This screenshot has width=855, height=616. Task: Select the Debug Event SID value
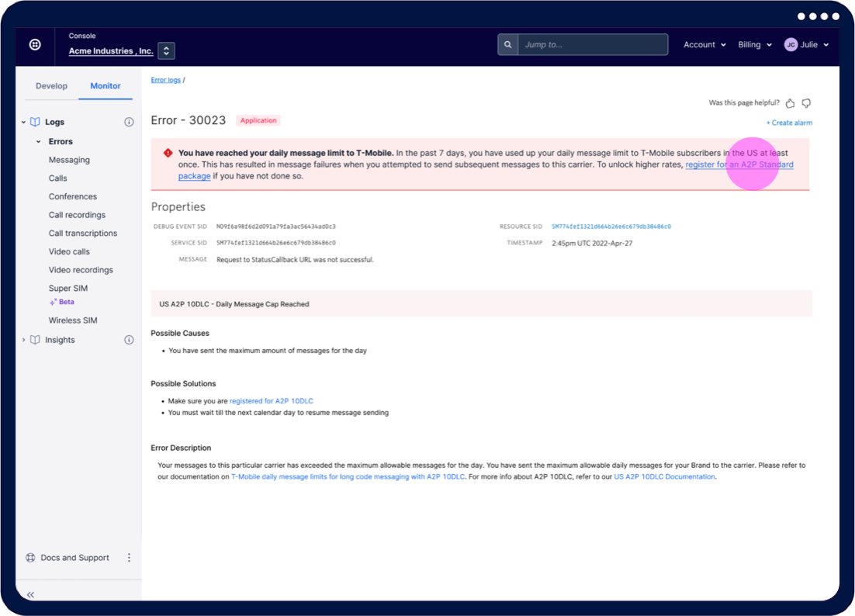(276, 227)
